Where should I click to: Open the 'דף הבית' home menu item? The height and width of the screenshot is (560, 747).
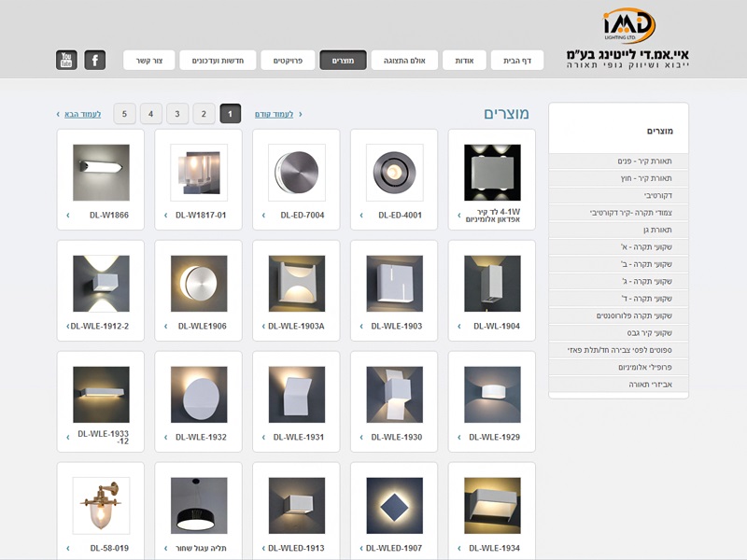tap(516, 61)
